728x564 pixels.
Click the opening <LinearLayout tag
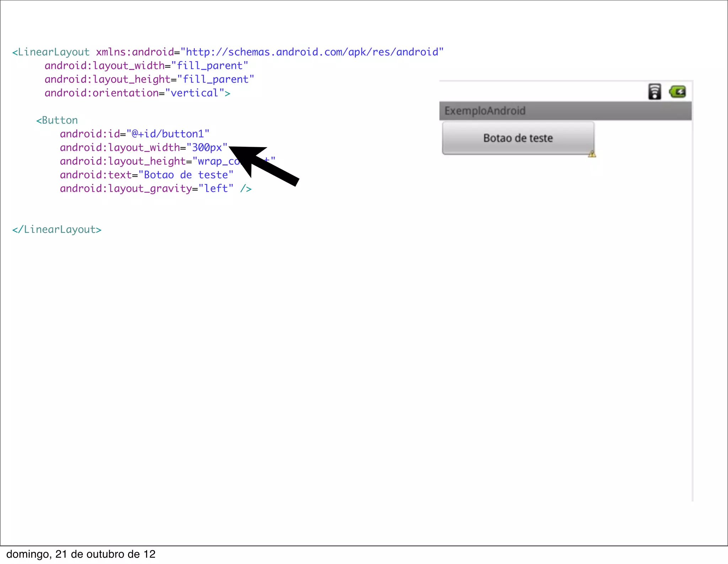[51, 52]
